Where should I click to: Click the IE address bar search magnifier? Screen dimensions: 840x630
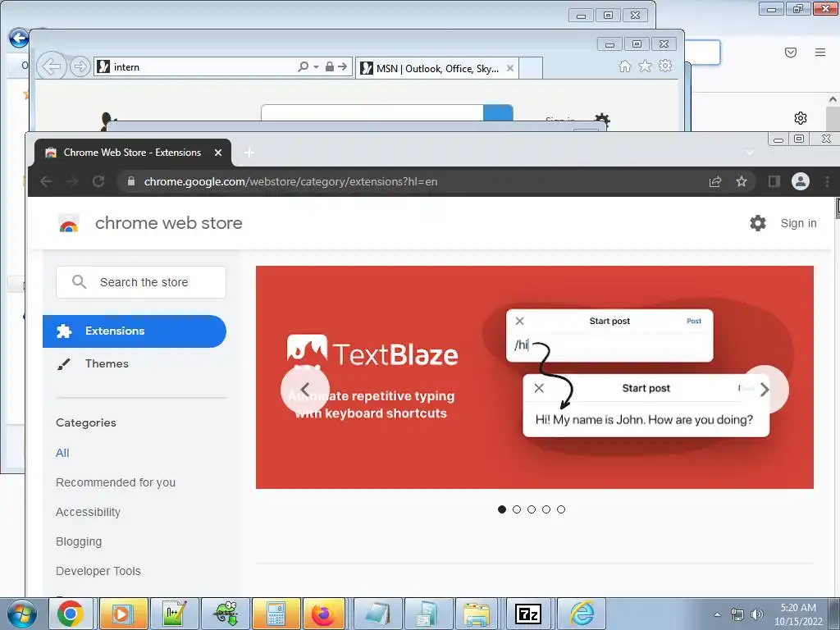click(304, 66)
